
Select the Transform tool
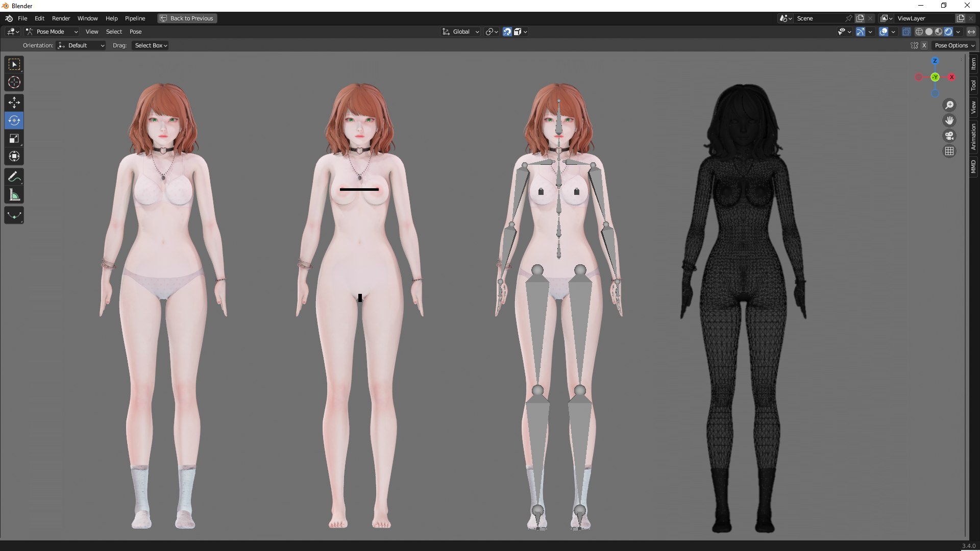pyautogui.click(x=14, y=156)
